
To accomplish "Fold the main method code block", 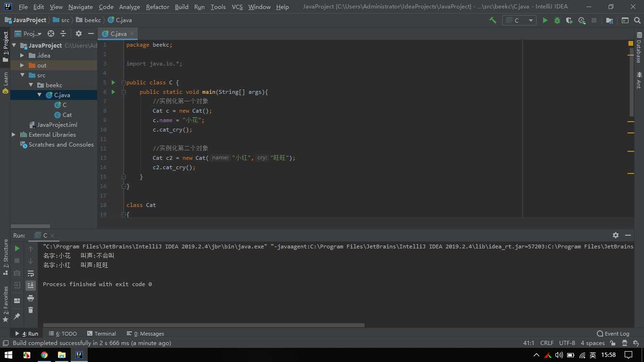I will [x=124, y=92].
